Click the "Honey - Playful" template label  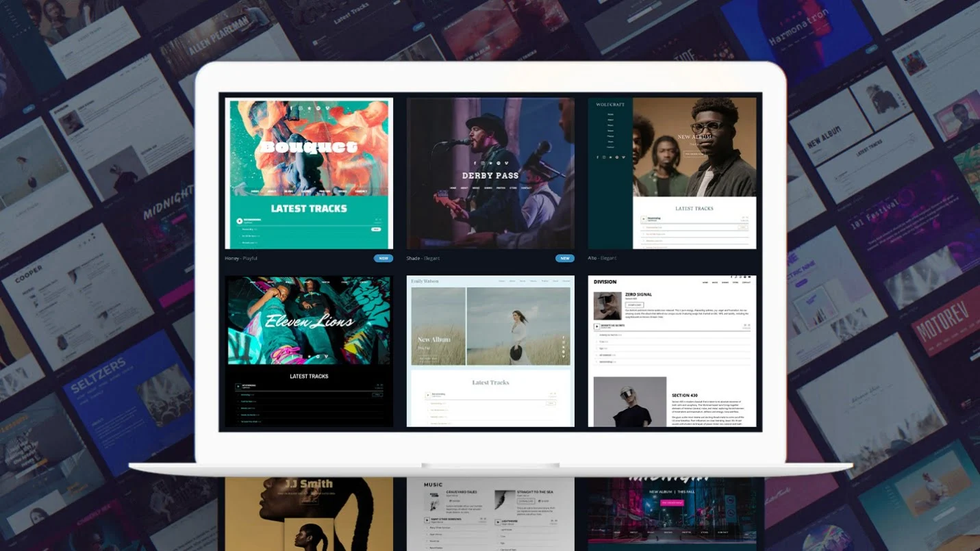click(241, 259)
